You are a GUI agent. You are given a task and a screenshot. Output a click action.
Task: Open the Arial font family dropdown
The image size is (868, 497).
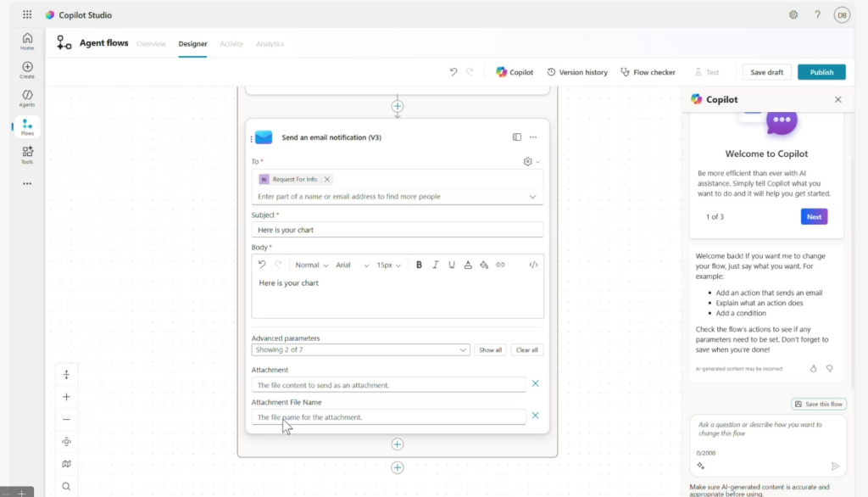[352, 265]
